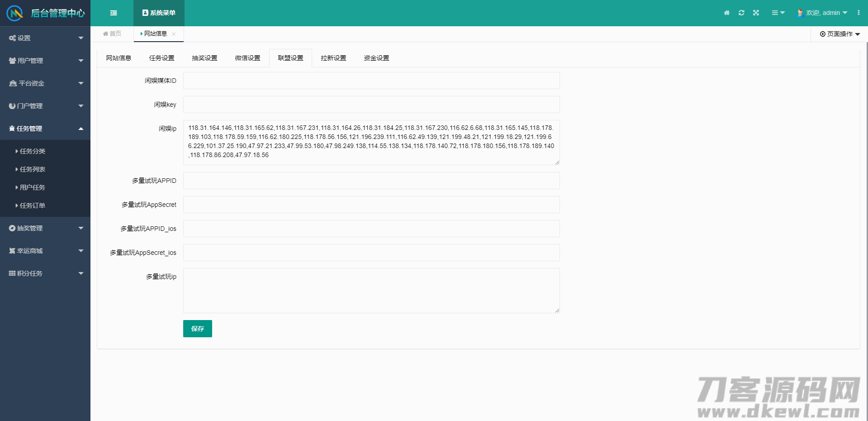Go to the 首页 page tab
The width and height of the screenshot is (868, 421).
[x=112, y=34]
